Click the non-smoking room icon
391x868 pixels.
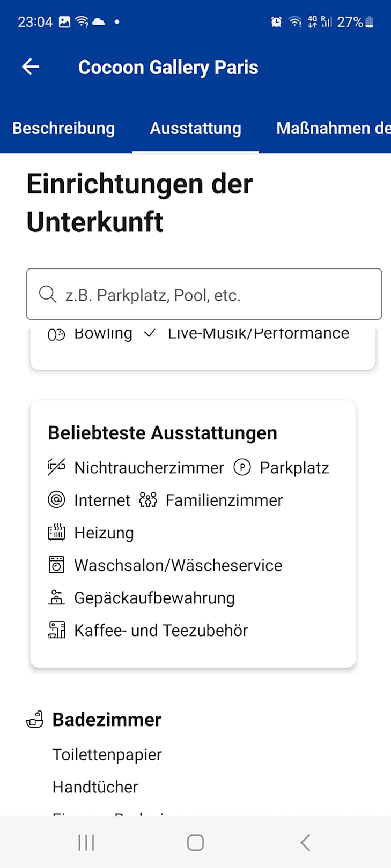pyautogui.click(x=56, y=467)
